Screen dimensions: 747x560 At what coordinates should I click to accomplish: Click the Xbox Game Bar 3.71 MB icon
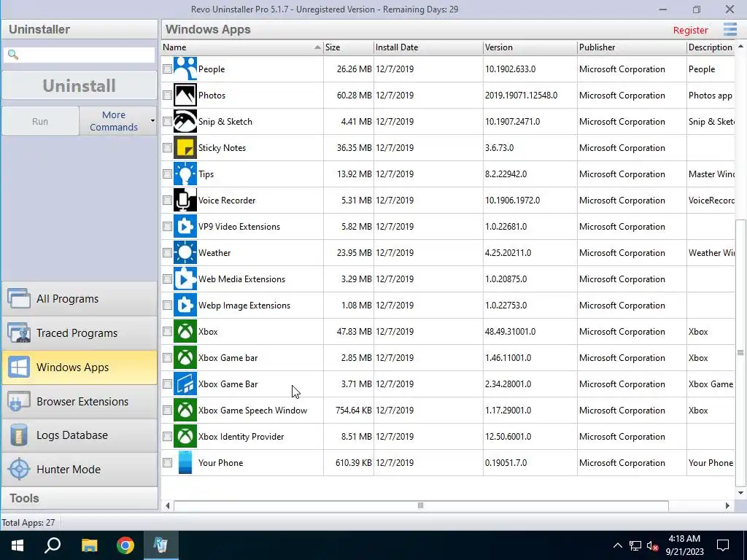coord(185,384)
